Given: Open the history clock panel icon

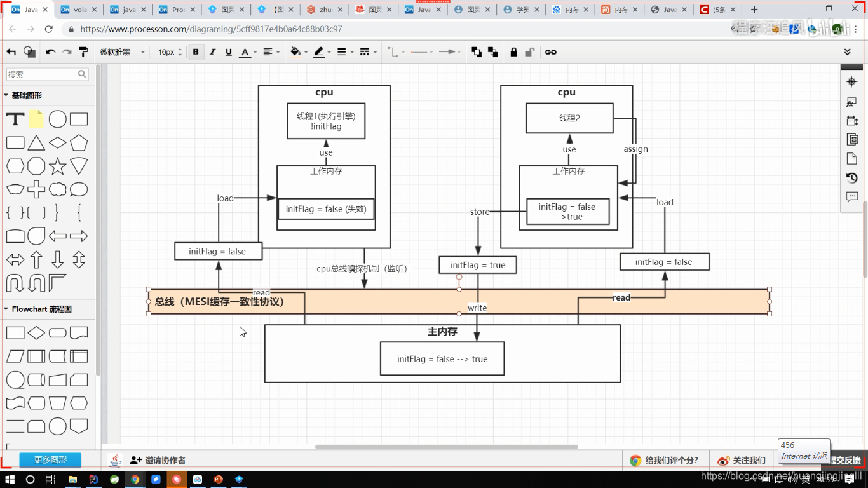Looking at the screenshot, I should click(852, 178).
